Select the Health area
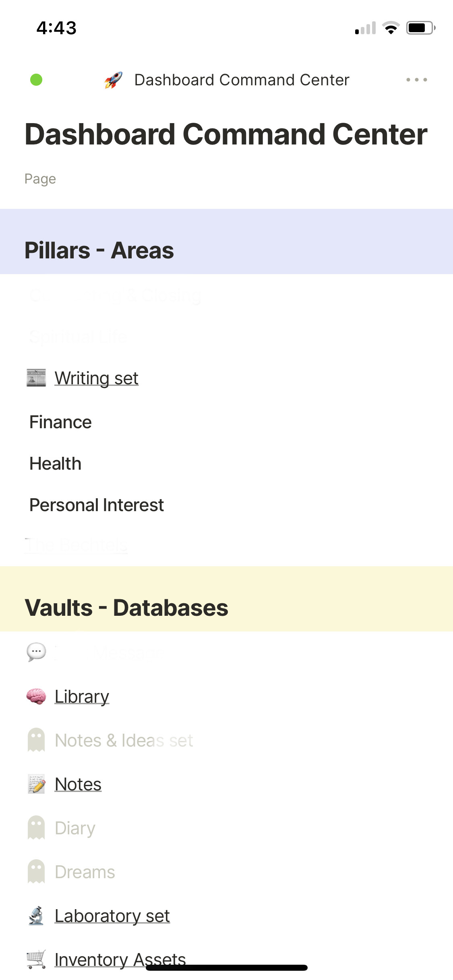The image size is (453, 980). (56, 464)
